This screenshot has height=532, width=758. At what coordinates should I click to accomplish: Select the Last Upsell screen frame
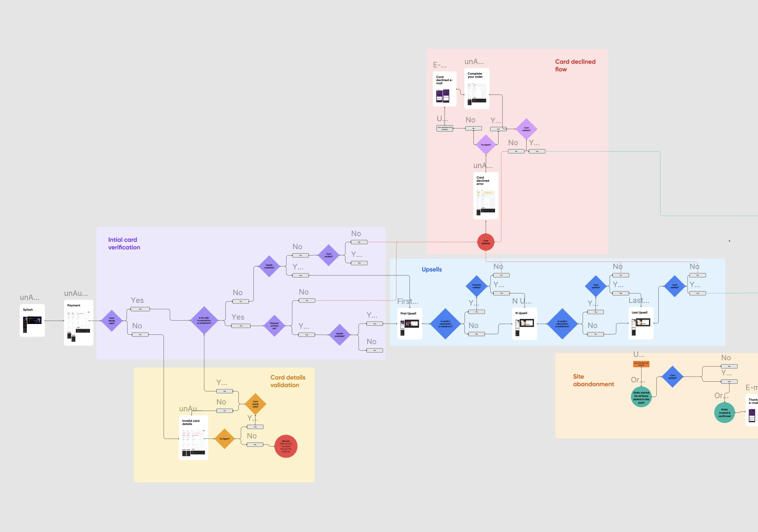click(641, 323)
